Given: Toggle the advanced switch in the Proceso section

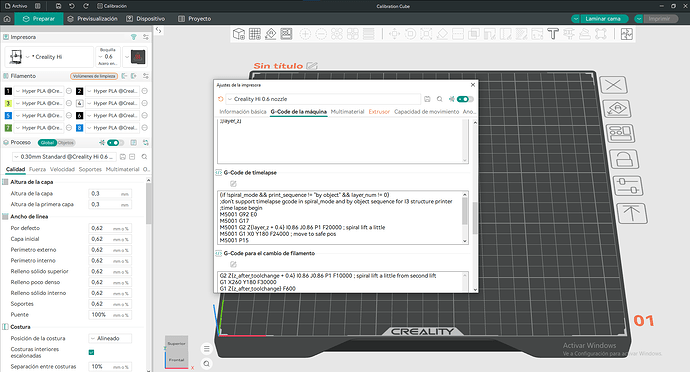Looking at the screenshot, I should coord(115,143).
